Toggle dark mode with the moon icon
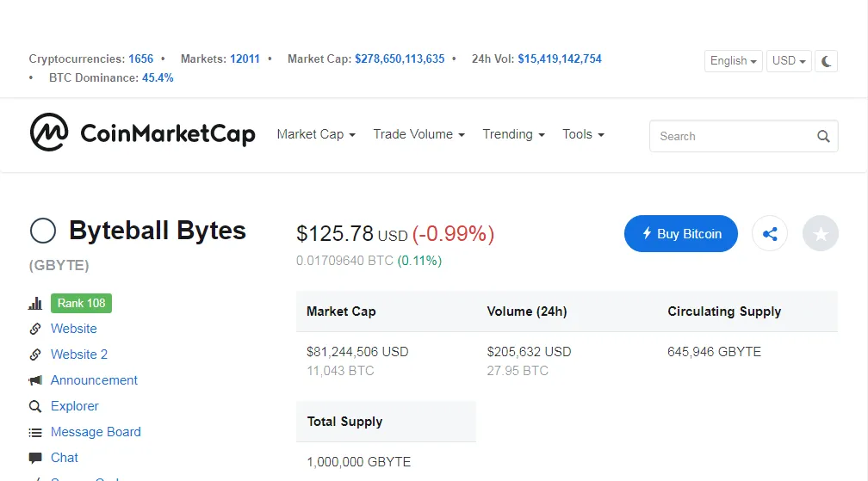868x481 pixels. tap(826, 61)
